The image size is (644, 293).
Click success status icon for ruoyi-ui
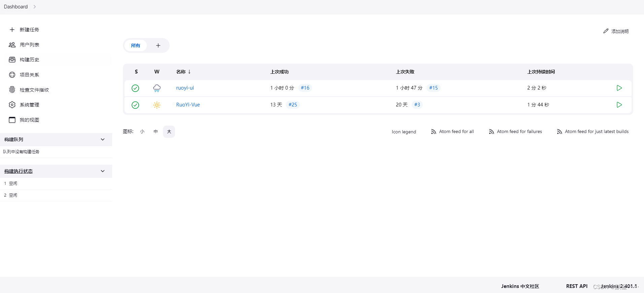click(x=135, y=88)
